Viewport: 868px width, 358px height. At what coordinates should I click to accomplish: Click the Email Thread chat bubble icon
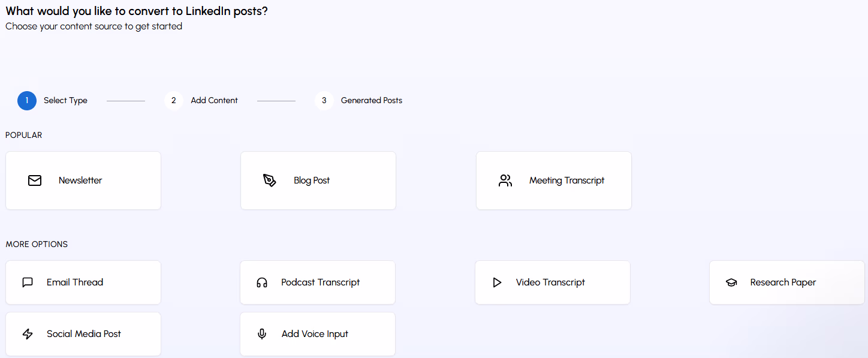point(27,282)
